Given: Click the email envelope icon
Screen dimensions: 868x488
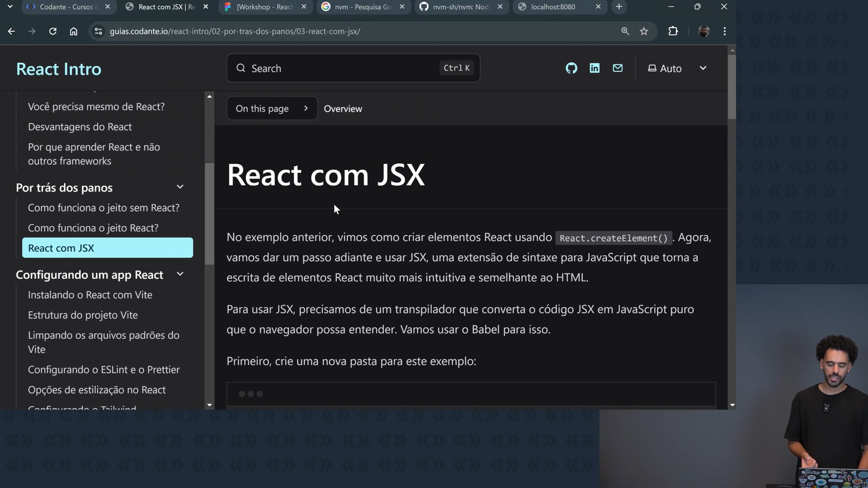Looking at the screenshot, I should point(618,68).
